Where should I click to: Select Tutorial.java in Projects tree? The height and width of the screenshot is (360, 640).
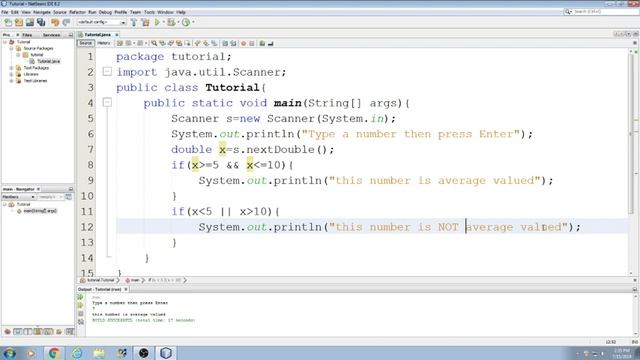(x=48, y=61)
